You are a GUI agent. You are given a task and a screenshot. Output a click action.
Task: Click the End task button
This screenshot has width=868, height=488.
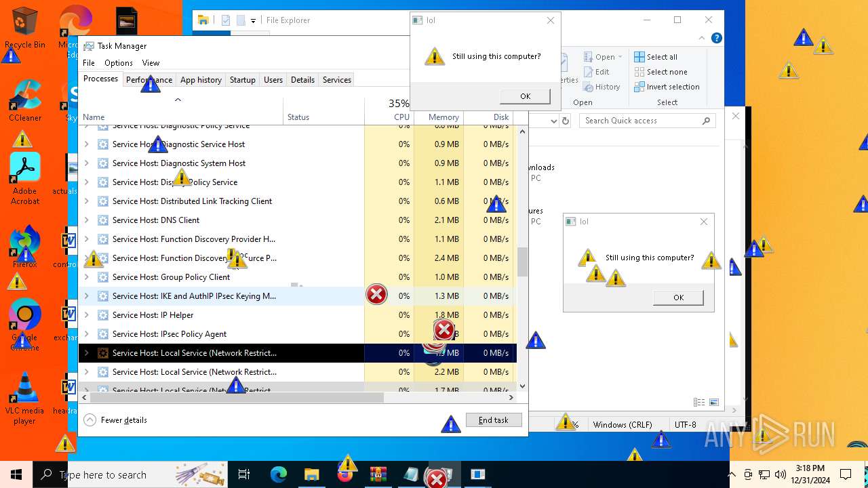pyautogui.click(x=494, y=420)
